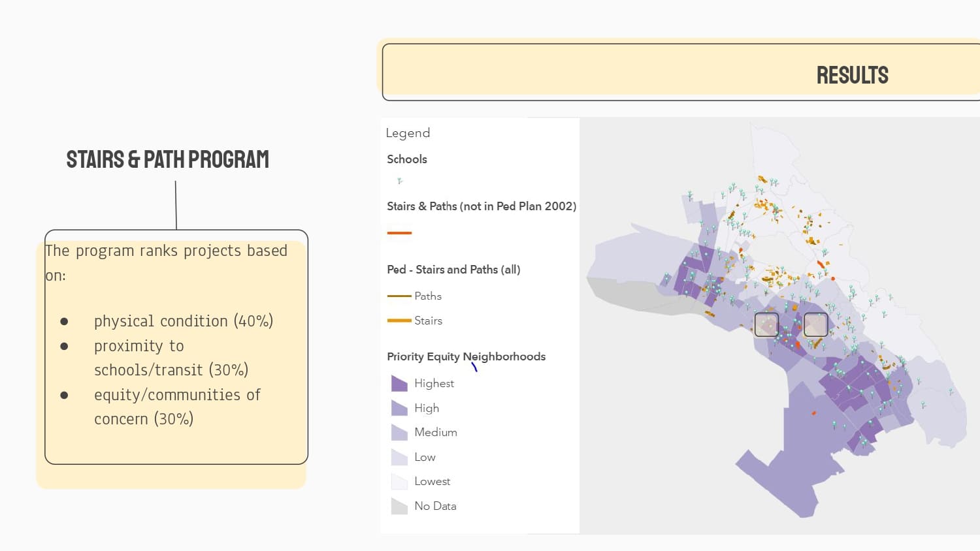Click the Schools marker icon in legend
This screenshot has height=551, width=980.
(400, 181)
